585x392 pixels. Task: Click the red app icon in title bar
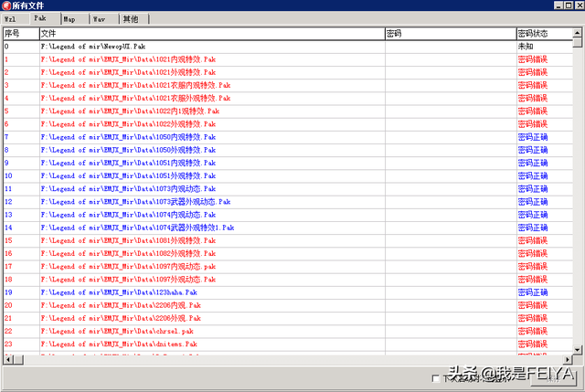[x=6, y=5]
